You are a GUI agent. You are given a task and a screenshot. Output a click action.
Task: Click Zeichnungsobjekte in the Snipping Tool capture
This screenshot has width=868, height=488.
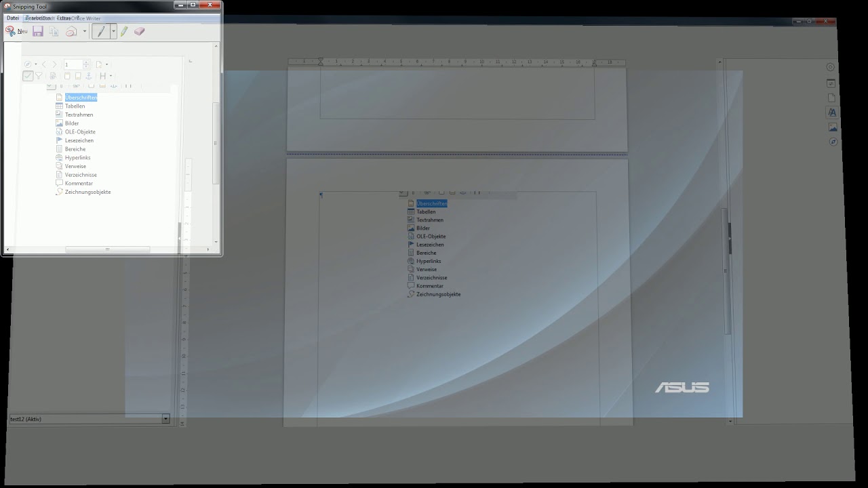pyautogui.click(x=88, y=192)
